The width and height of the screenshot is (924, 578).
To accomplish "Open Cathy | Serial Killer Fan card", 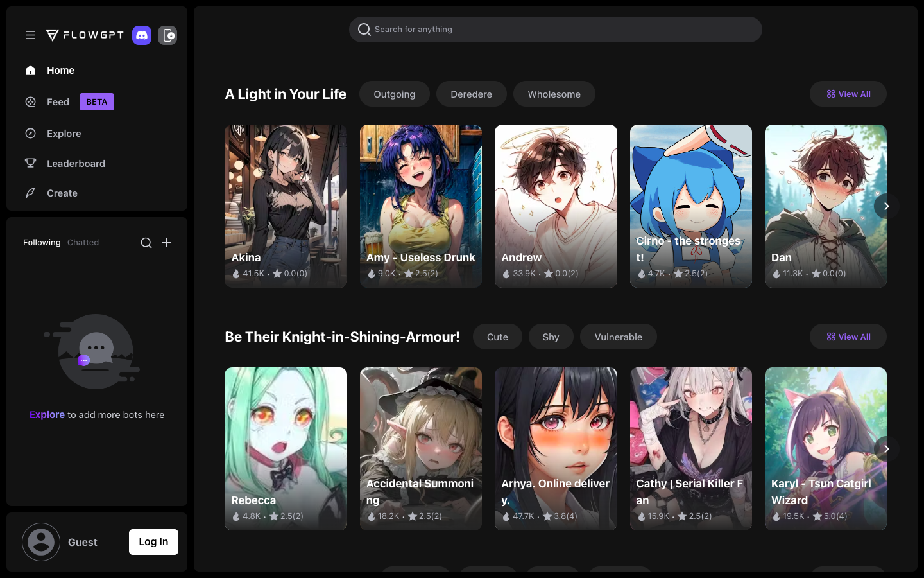I will point(691,449).
